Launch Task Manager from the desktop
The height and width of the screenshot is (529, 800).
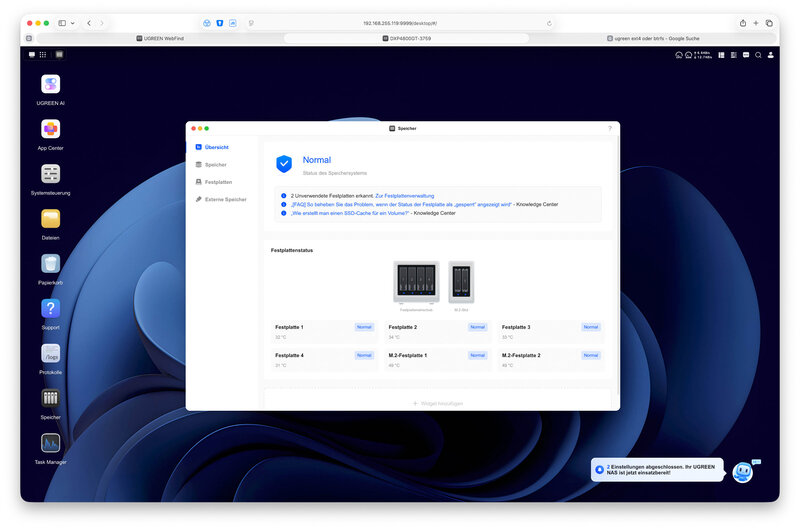click(x=50, y=443)
